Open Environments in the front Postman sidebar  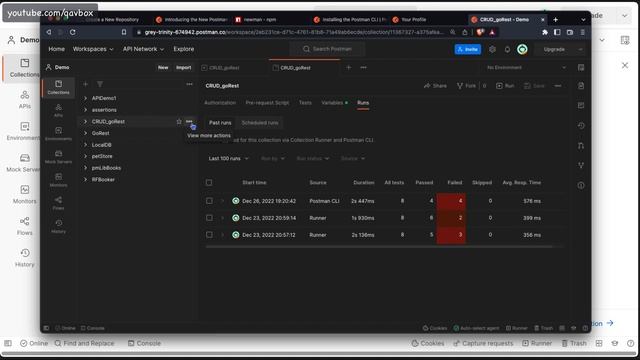58,133
